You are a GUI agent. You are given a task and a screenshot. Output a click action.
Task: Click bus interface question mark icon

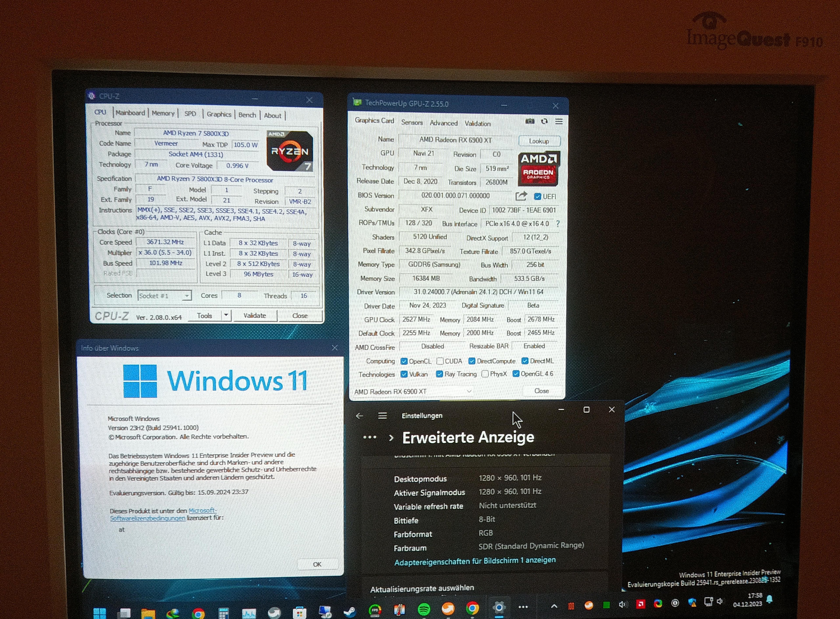coord(558,224)
